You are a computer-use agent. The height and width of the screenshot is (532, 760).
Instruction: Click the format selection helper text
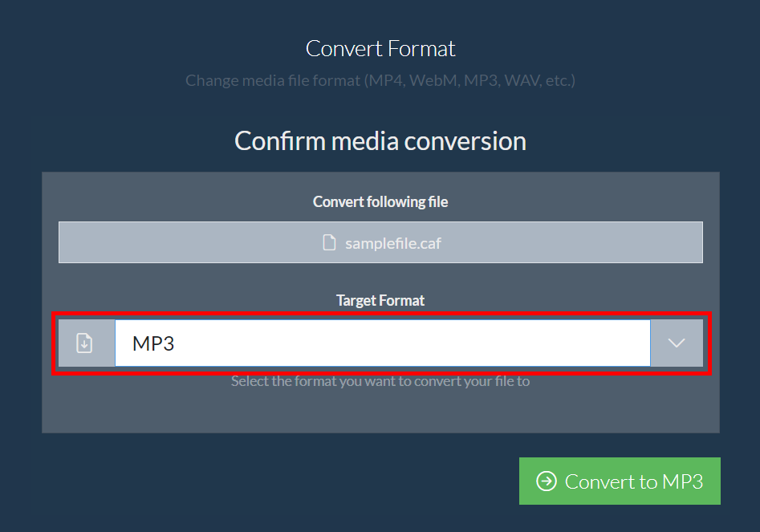click(380, 380)
